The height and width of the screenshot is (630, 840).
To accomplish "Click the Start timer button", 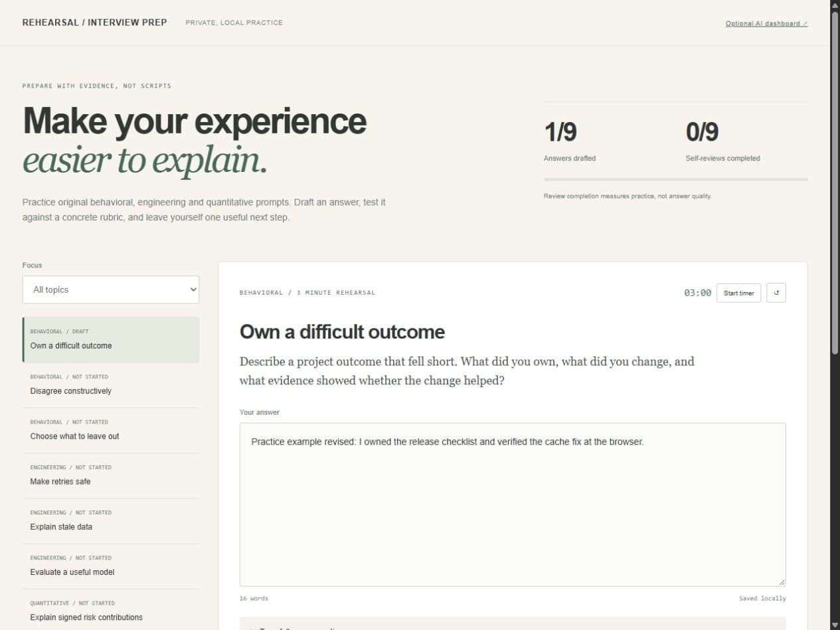I will (738, 293).
